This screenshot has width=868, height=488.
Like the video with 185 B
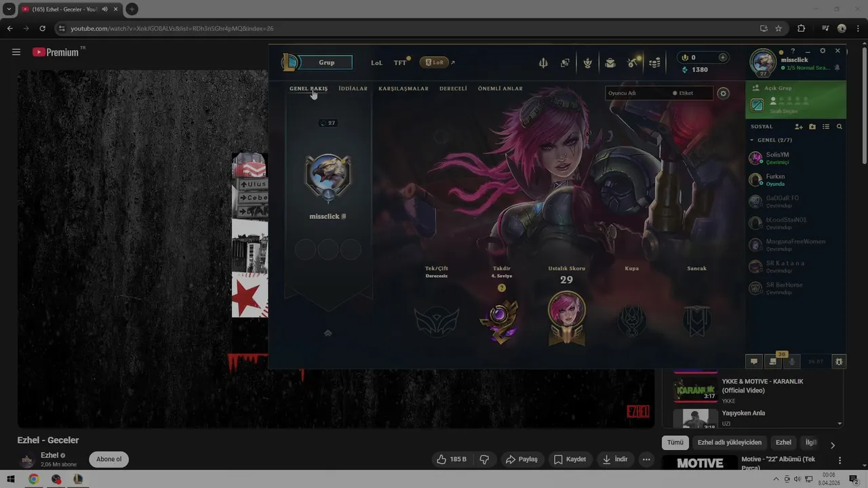coord(451,459)
